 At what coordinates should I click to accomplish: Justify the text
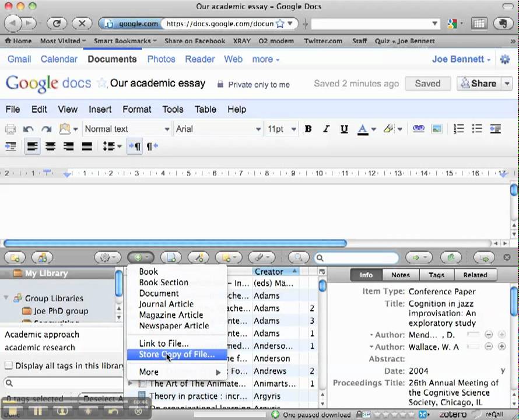pyautogui.click(x=87, y=146)
